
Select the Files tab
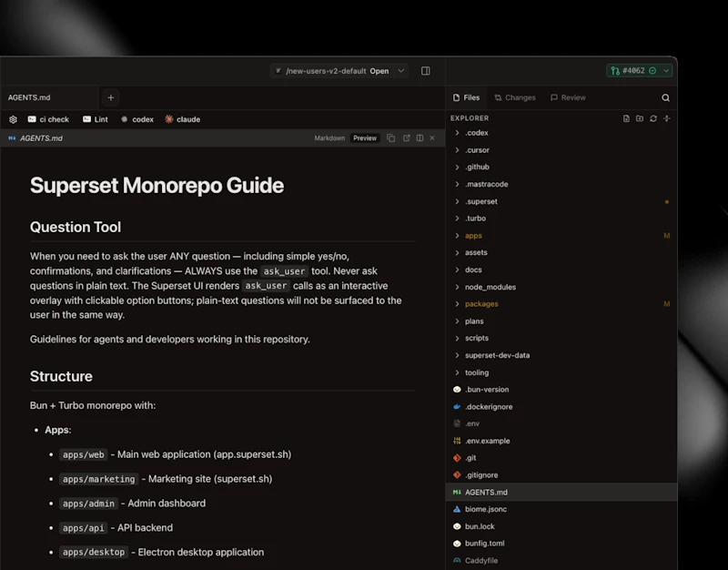coord(466,97)
